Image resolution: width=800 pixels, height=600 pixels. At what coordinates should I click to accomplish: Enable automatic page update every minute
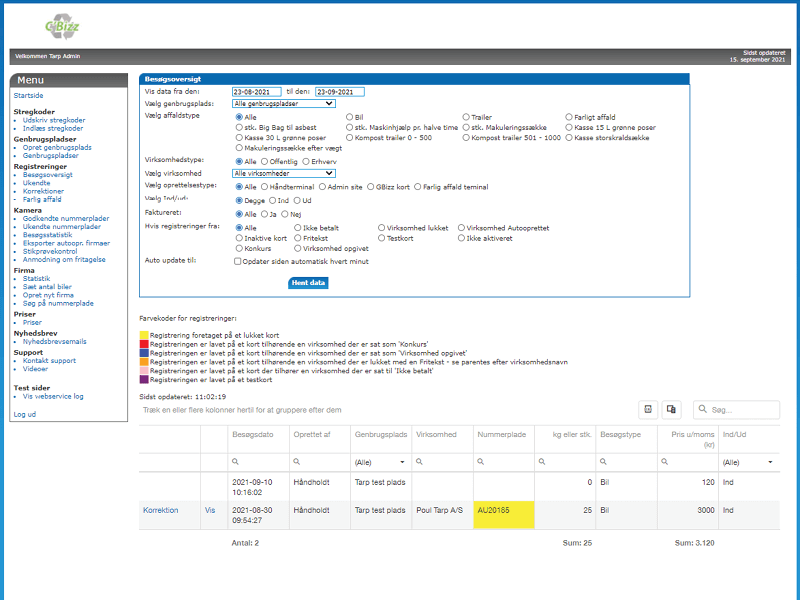(237, 261)
